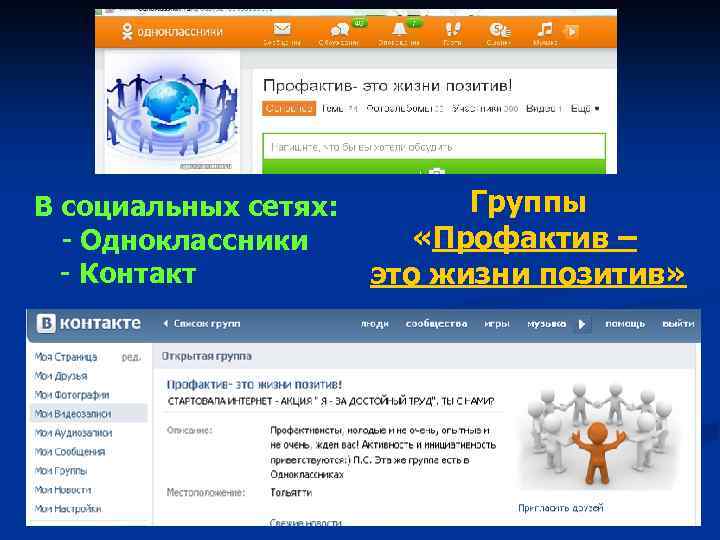Click the VK group avatar with orange figure
Image resolution: width=720 pixels, height=540 pixels.
pos(597,436)
